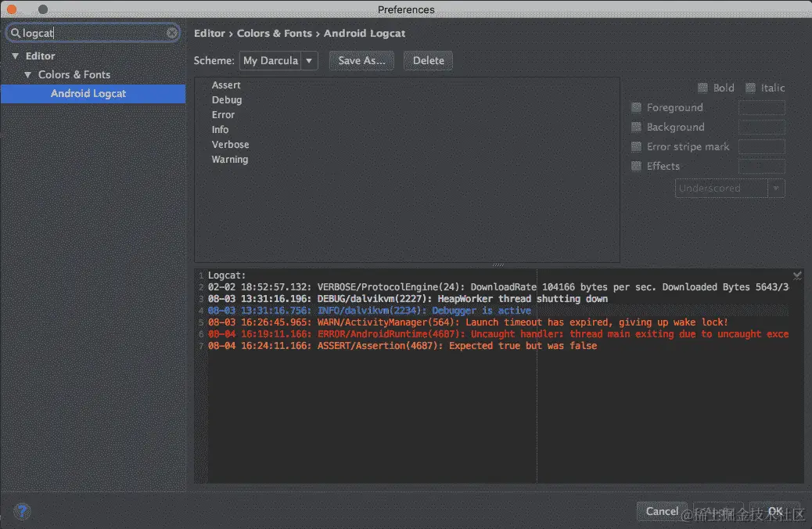Select the Verbose log level

click(231, 145)
